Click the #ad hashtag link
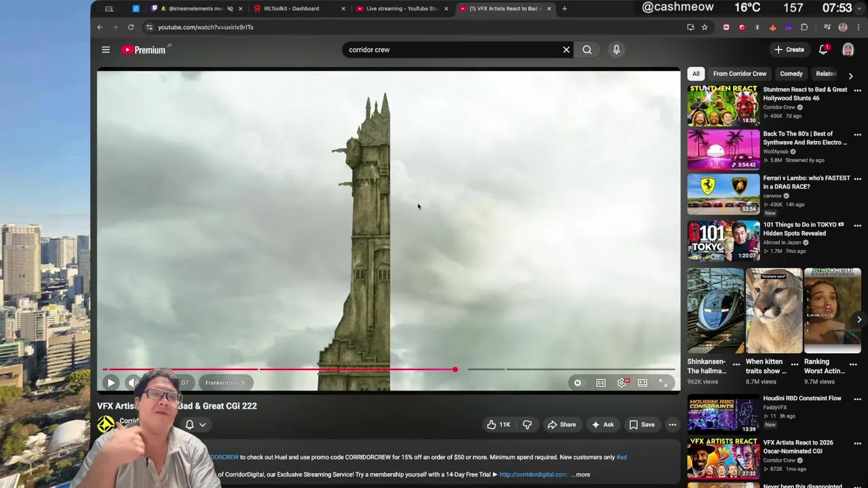This screenshot has height=488, width=868. 621,457
